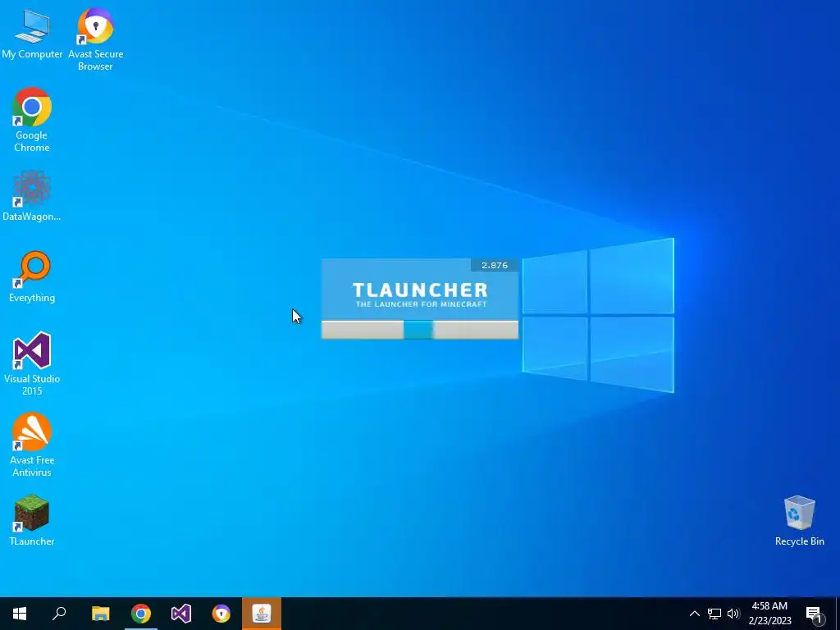The height and width of the screenshot is (630, 840).
Task: Show hidden system tray icons
Action: tap(694, 614)
